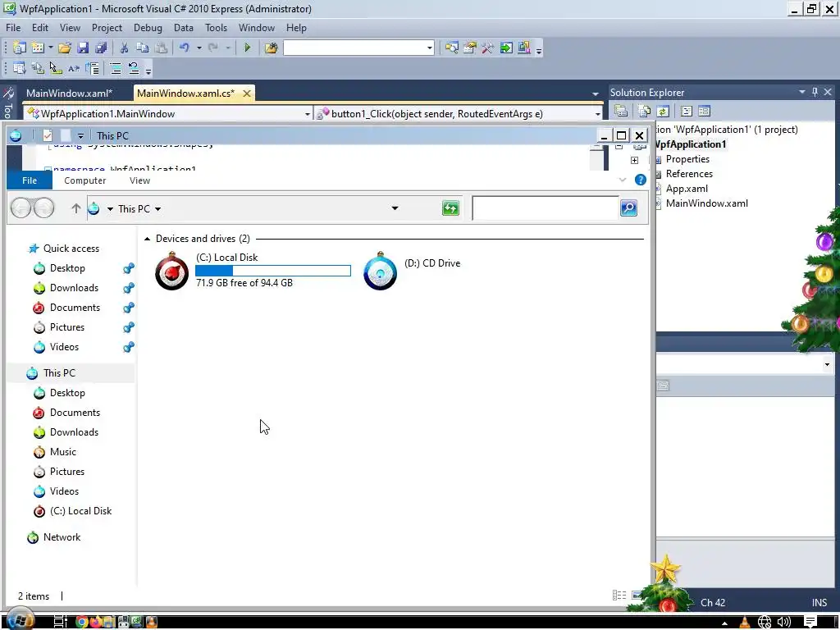
Task: Click Solution Explorer Properties icon
Action: (621, 112)
